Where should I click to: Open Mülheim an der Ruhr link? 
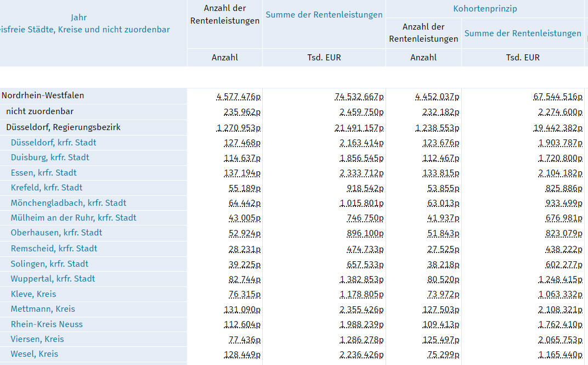point(73,218)
